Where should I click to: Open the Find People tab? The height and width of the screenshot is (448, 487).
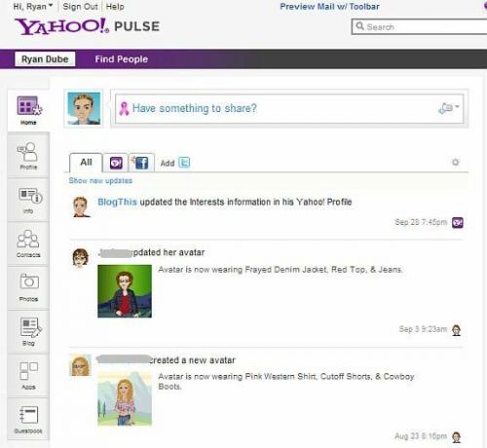122,59
